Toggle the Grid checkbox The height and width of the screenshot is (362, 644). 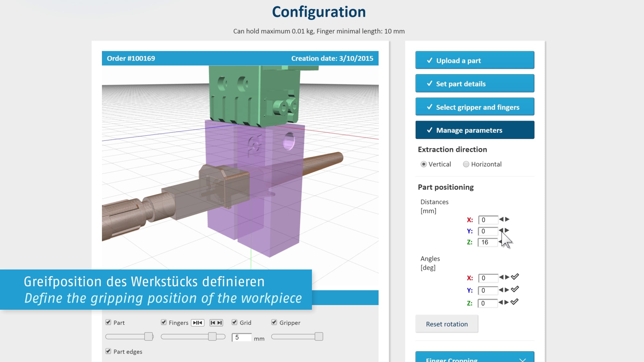[x=235, y=322]
